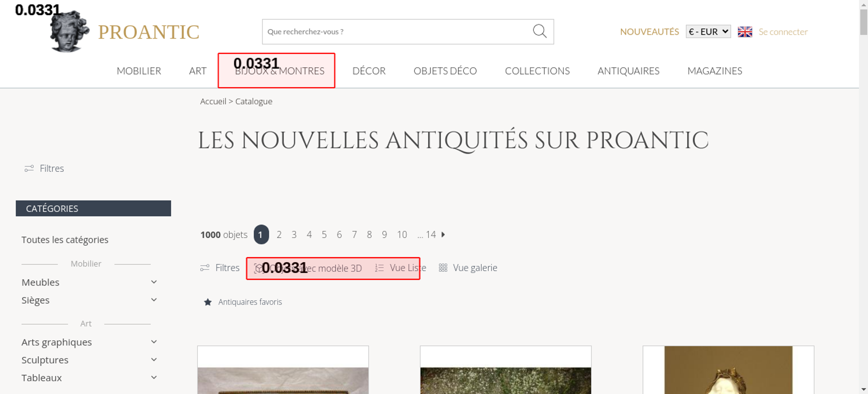
Task: Open the middle listing thumbnail
Action: pos(506,370)
